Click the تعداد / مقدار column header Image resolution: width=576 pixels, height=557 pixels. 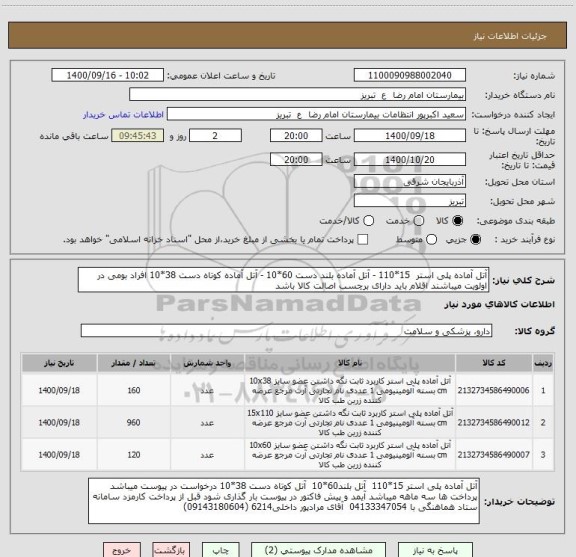pyautogui.click(x=134, y=363)
